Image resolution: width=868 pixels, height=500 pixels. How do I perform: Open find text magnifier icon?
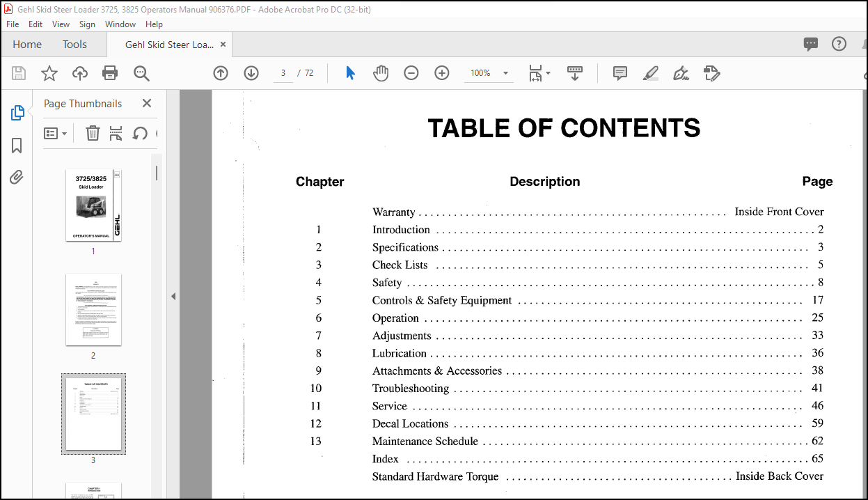pyautogui.click(x=142, y=73)
